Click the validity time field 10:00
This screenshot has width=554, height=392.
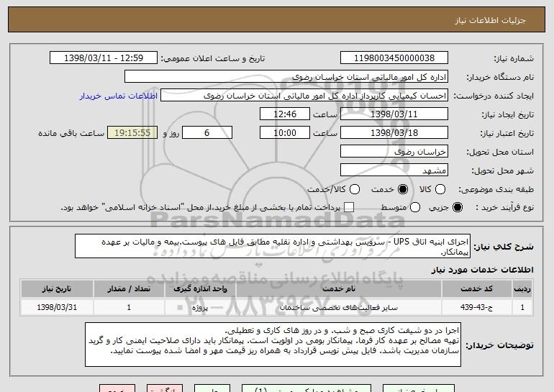tap(285, 133)
